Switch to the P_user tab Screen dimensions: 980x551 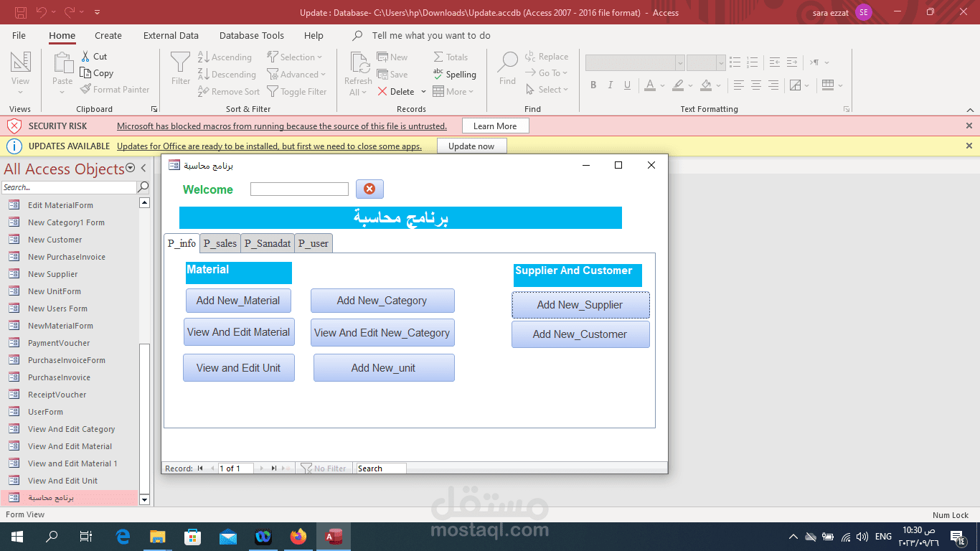pyautogui.click(x=314, y=243)
